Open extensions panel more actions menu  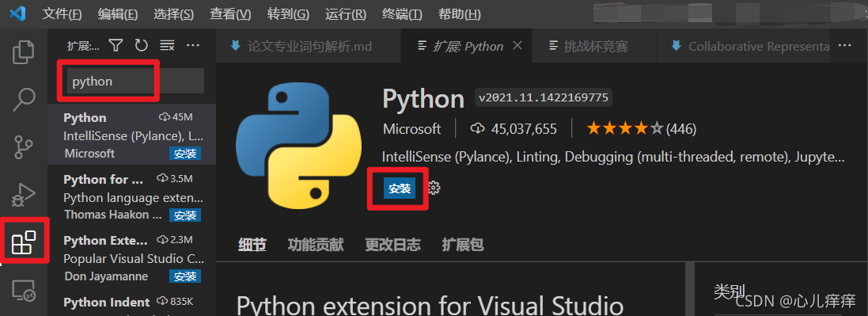click(x=192, y=45)
